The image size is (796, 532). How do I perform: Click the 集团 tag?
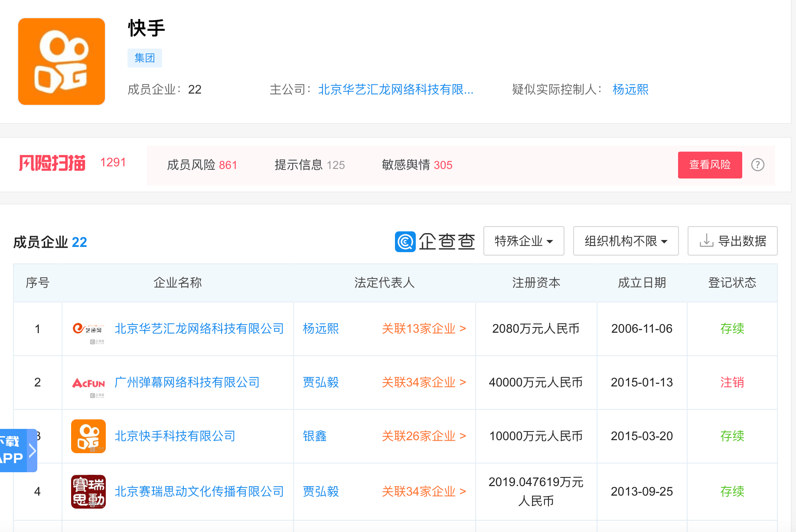point(145,58)
